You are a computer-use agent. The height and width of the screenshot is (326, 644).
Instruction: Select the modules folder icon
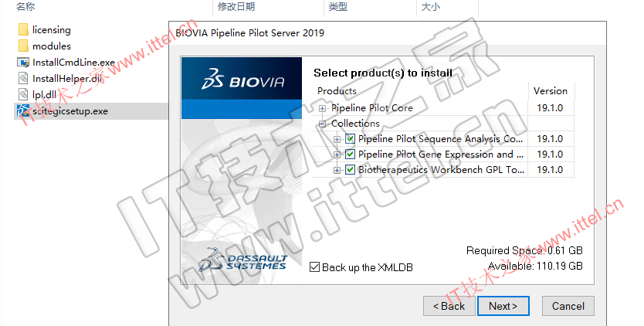tap(23, 46)
